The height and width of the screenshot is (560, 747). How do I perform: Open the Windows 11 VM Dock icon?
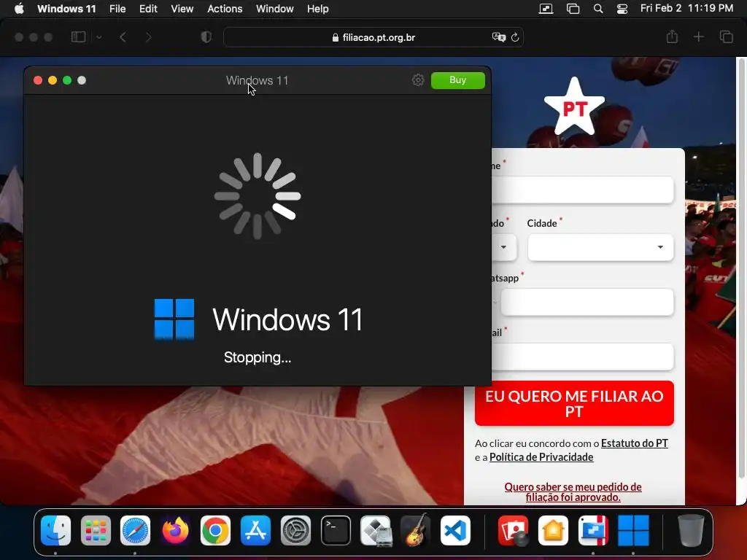tap(633, 530)
